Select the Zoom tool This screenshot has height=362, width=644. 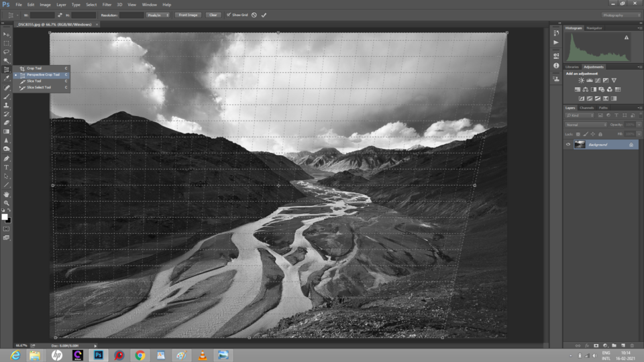point(7,202)
